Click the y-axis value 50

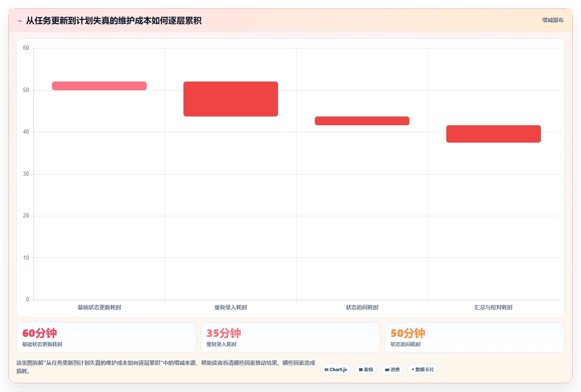(26, 90)
